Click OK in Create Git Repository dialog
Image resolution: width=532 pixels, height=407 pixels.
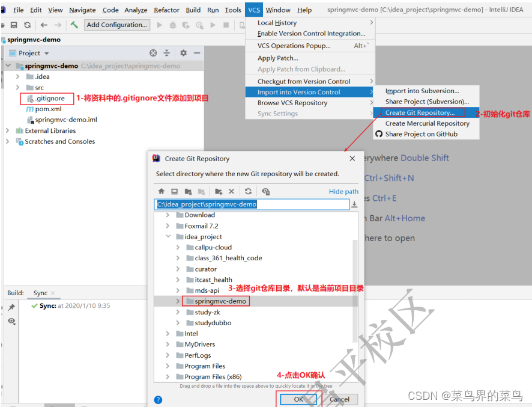click(x=298, y=399)
